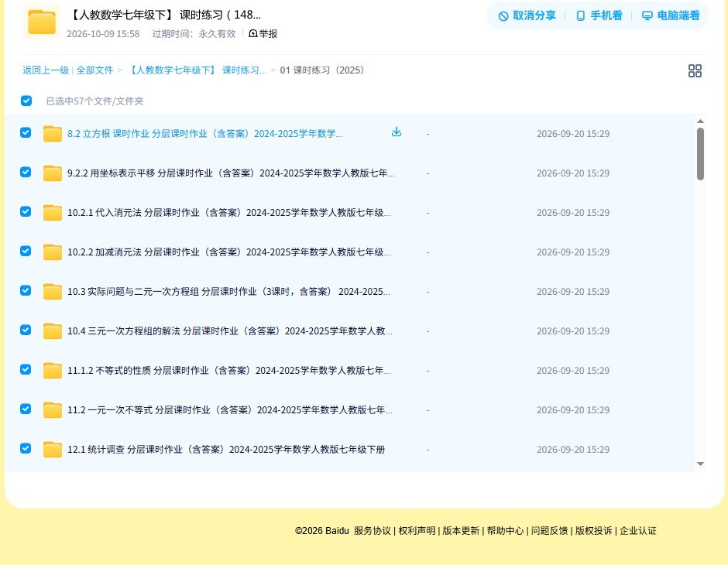Open folder 10.2.2 加减消元法
The height and width of the screenshot is (565, 728).
229,252
